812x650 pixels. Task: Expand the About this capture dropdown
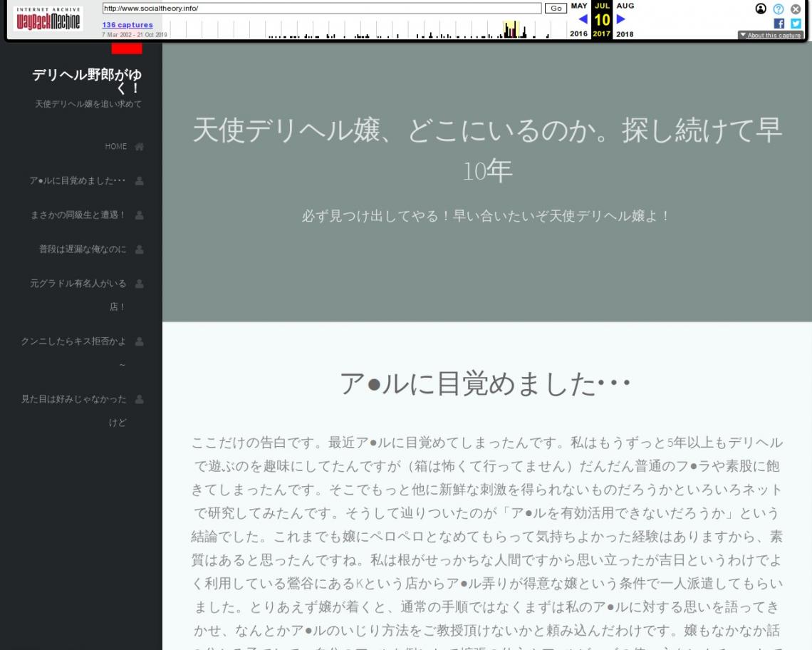pyautogui.click(x=770, y=35)
